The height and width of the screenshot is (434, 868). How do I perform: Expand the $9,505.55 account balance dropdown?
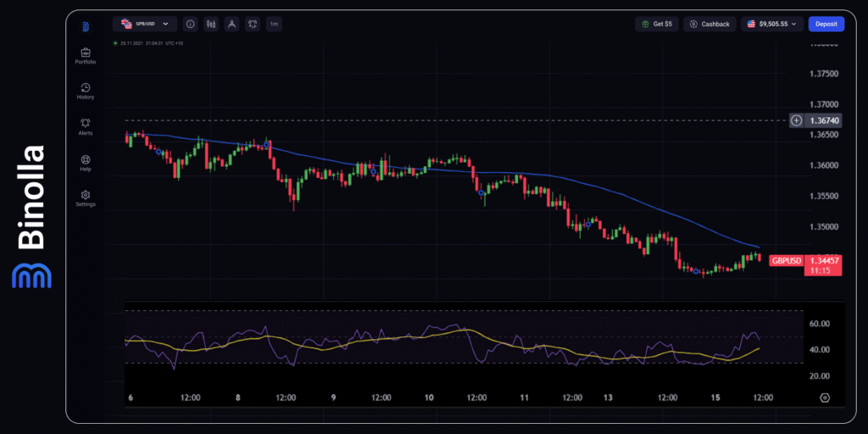click(x=771, y=24)
